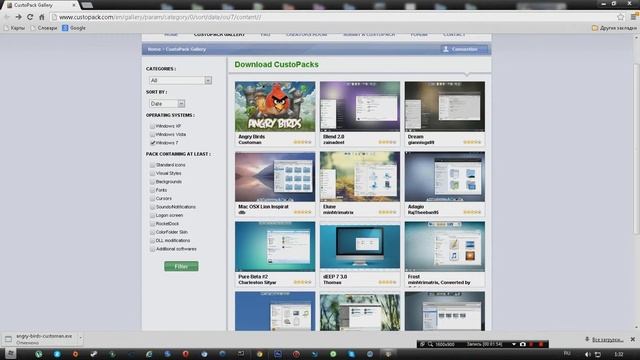Close the CustoPack Gallery browser tab
The image size is (640, 360).
74,5
